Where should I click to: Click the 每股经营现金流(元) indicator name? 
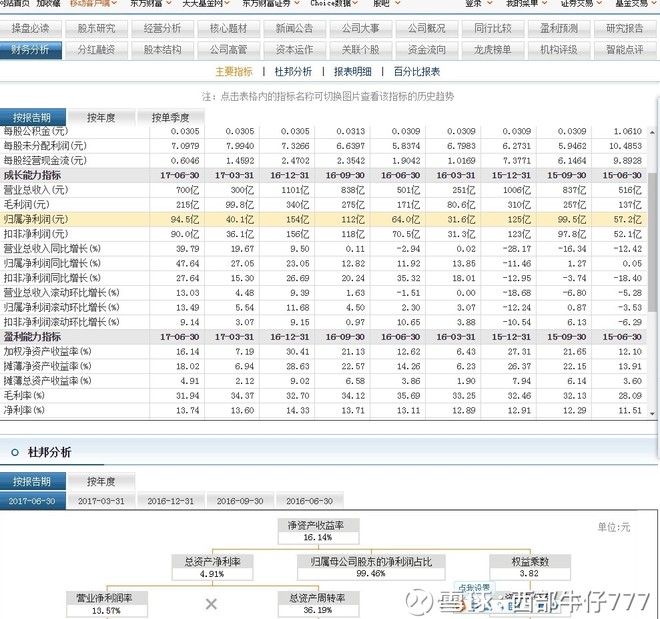coord(45,161)
